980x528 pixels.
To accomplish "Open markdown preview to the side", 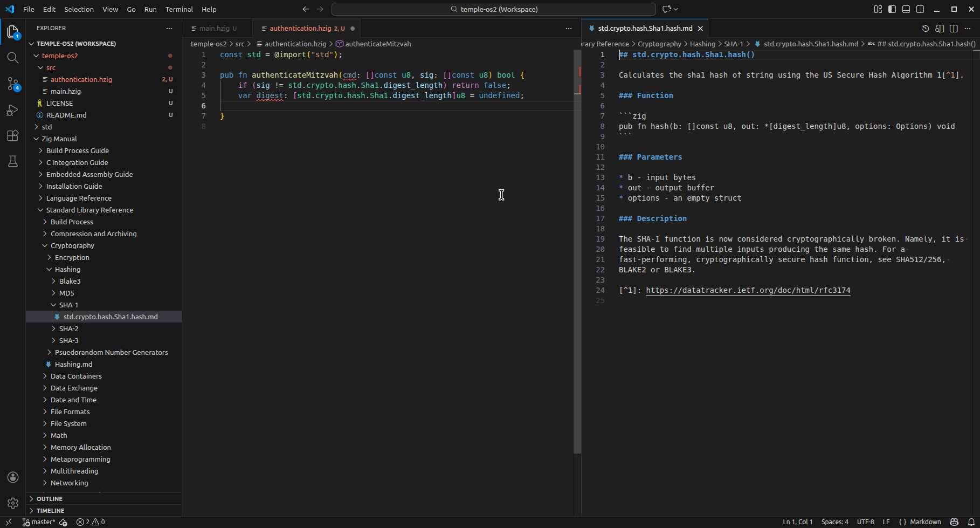I will (940, 29).
